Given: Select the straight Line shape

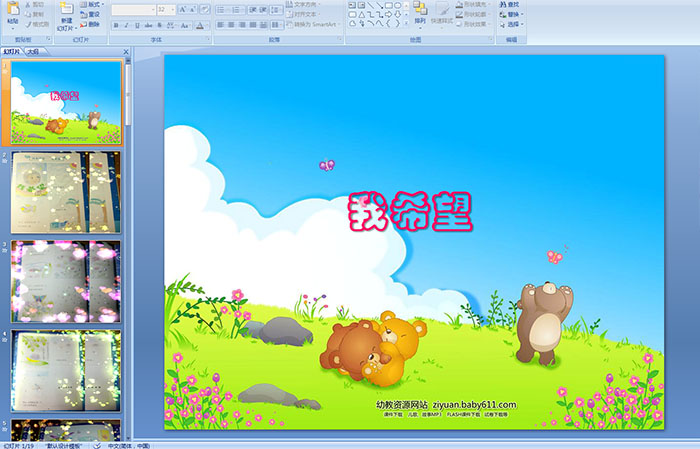Looking at the screenshot, I should pyautogui.click(x=371, y=5).
